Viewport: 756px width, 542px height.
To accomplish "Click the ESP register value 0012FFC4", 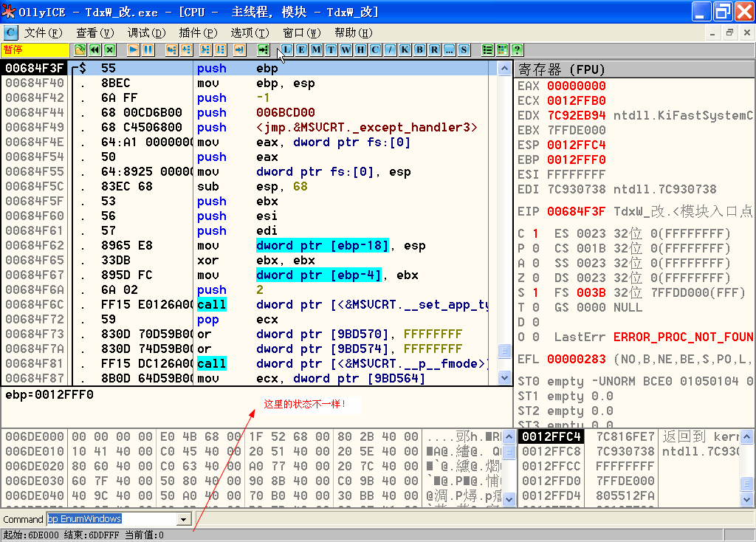I will coord(576,145).
